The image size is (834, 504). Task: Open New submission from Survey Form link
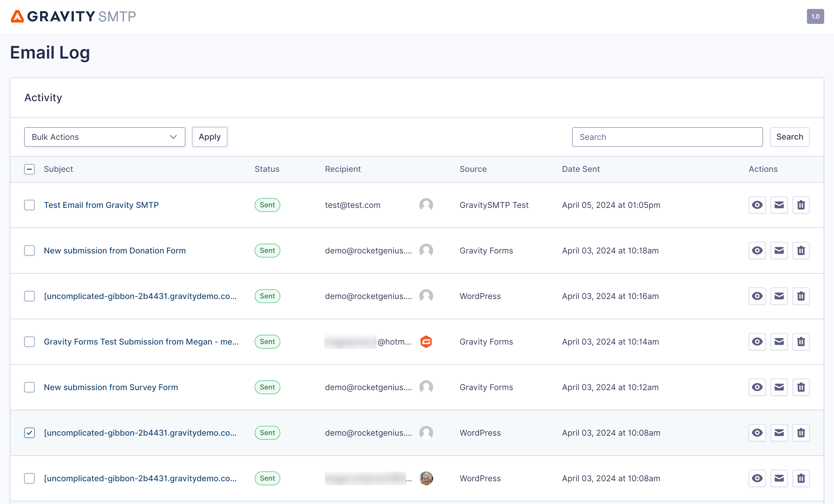111,387
